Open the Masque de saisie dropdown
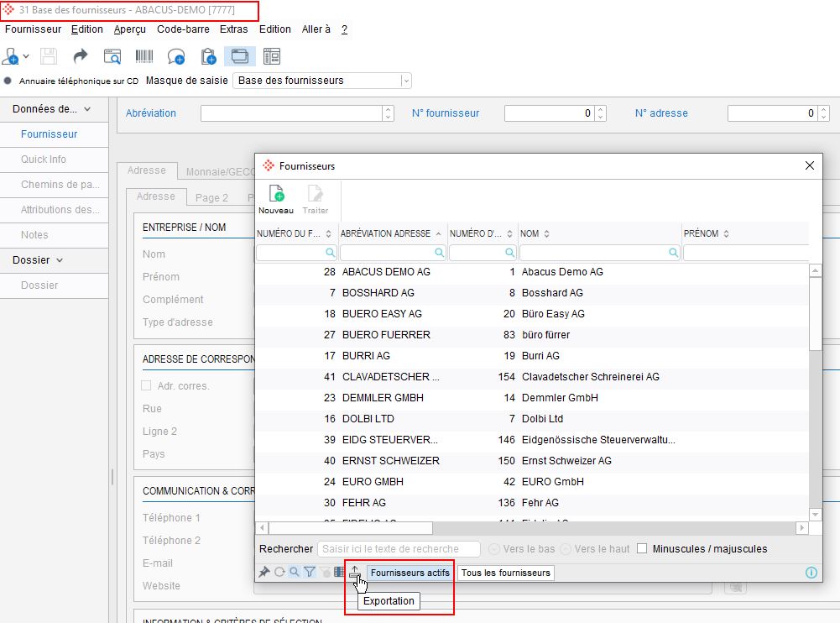This screenshot has height=623, width=840. click(x=406, y=81)
